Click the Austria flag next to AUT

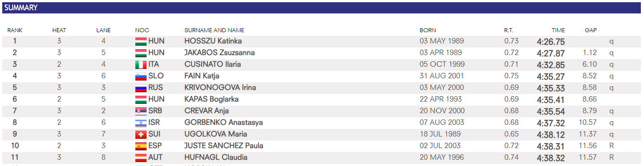[141, 157]
